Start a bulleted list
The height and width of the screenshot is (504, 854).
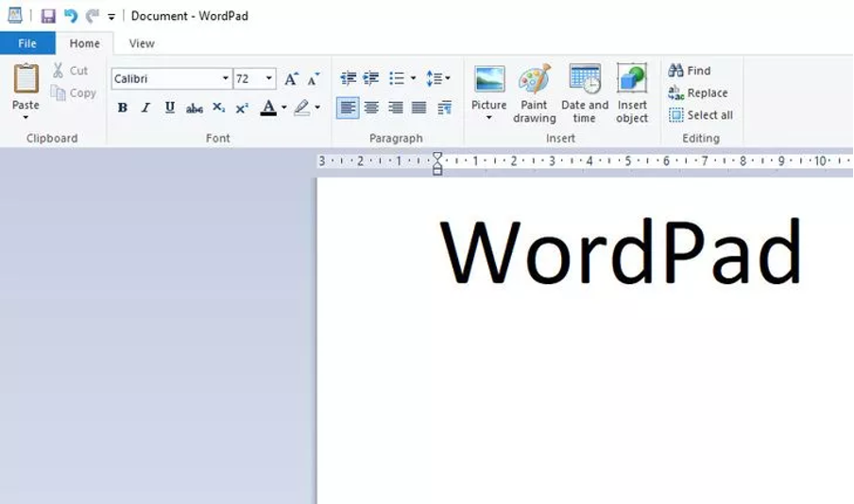pos(397,78)
